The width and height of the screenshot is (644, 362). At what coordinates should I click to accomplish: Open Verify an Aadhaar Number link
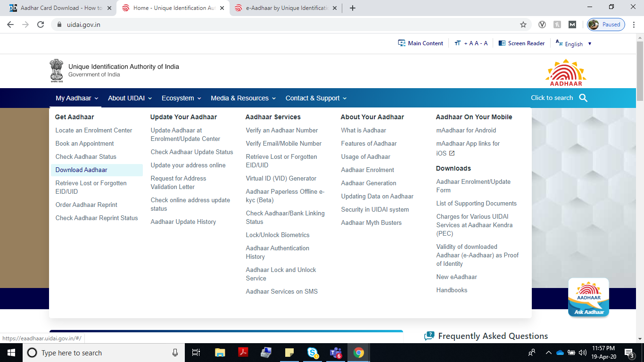click(x=282, y=130)
